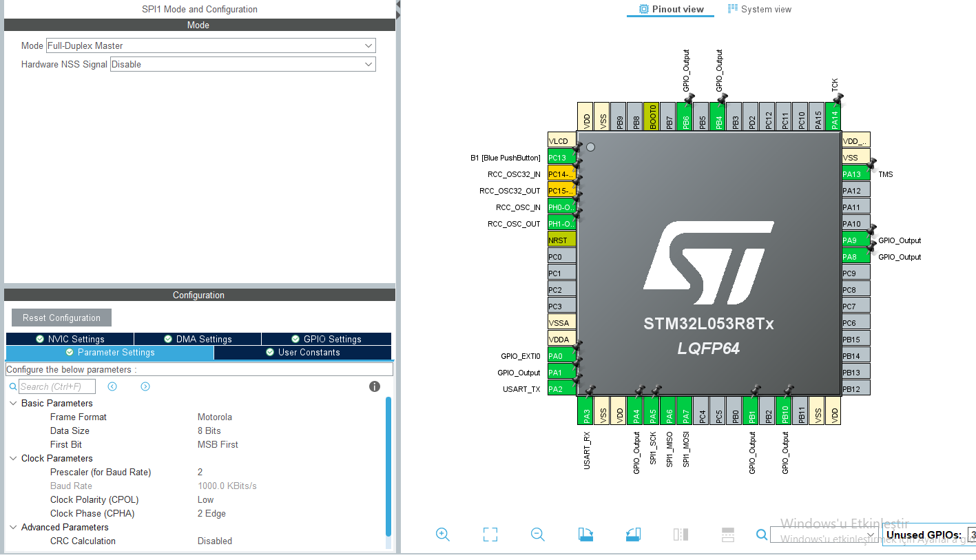
Task: Switch to the NVIC Settings tab
Action: 70,338
